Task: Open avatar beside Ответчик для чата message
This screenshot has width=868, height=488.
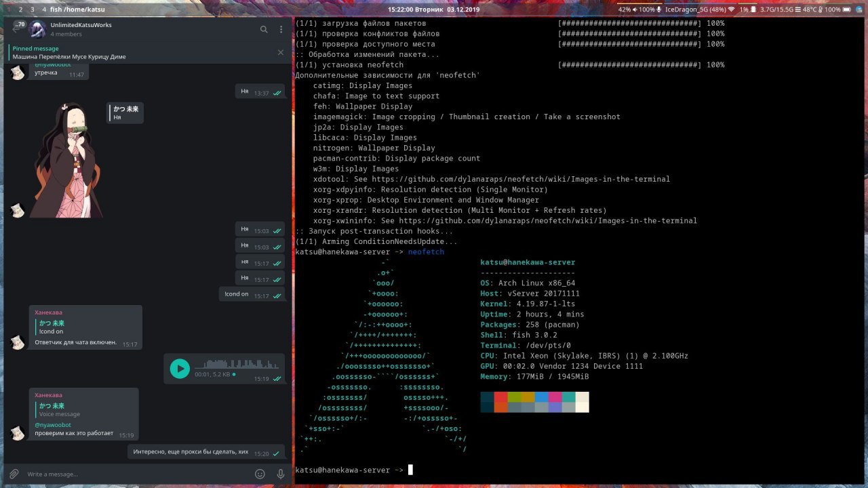Action: coord(18,343)
